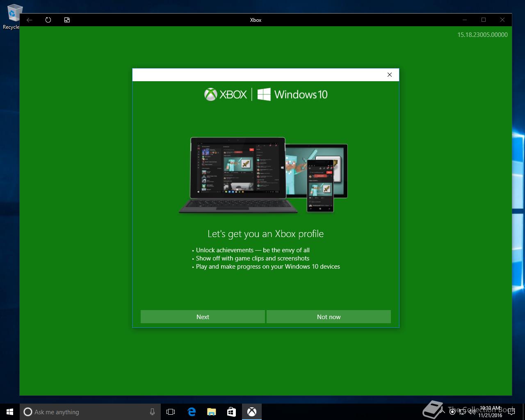The width and height of the screenshot is (525, 420).
Task: Open Task View from taskbar
Action: pos(171,412)
